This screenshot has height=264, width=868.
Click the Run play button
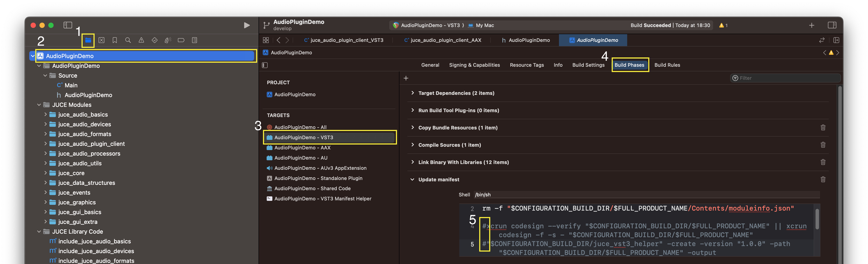click(x=247, y=25)
